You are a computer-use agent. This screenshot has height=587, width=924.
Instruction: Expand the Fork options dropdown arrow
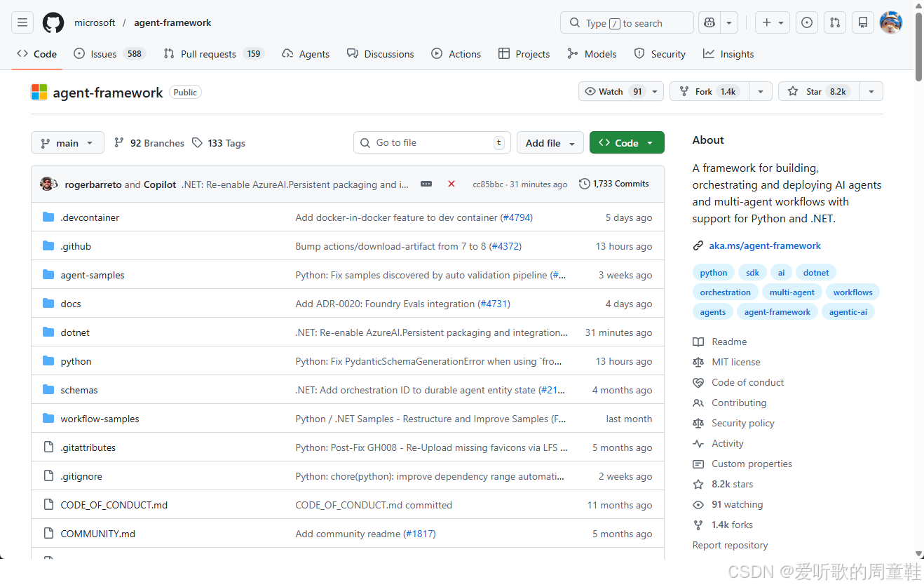pos(761,91)
